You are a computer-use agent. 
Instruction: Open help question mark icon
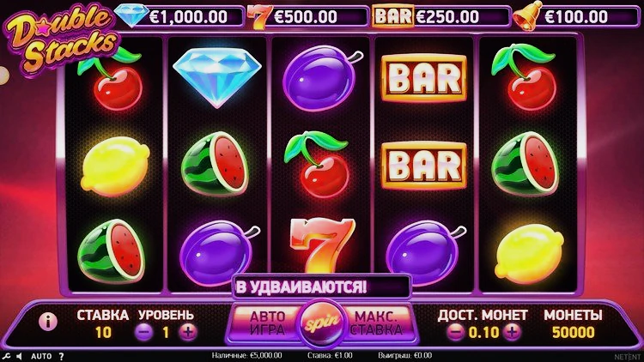pyautogui.click(x=61, y=356)
